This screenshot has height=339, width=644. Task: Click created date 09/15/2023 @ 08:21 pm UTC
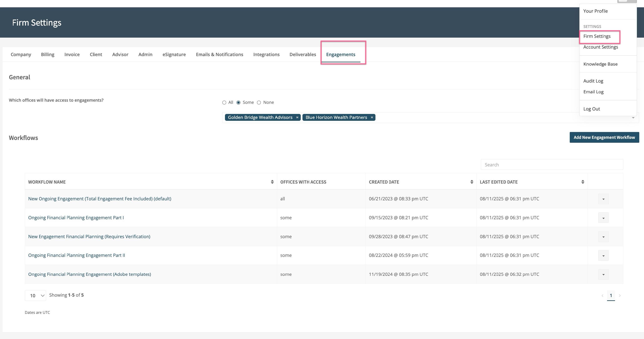(x=398, y=218)
